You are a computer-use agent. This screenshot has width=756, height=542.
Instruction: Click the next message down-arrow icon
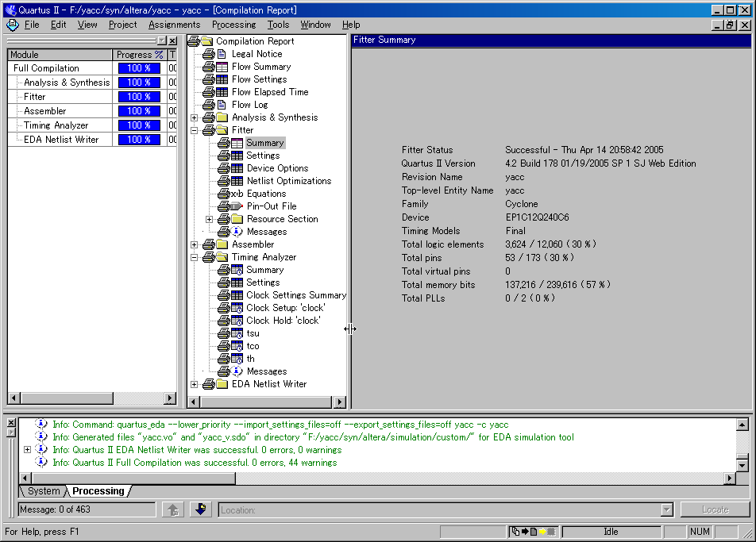click(x=200, y=509)
